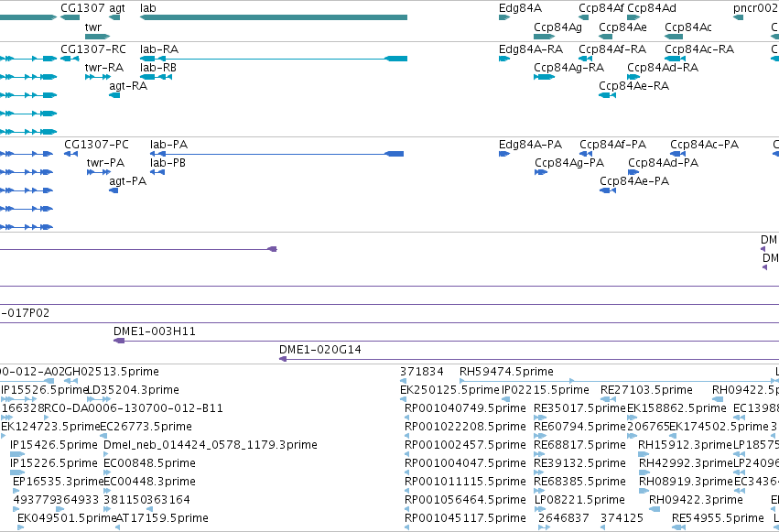Screen dimensions: 779x532
Task: Click the IP15426.5prime EST label
Action: pos(54,445)
